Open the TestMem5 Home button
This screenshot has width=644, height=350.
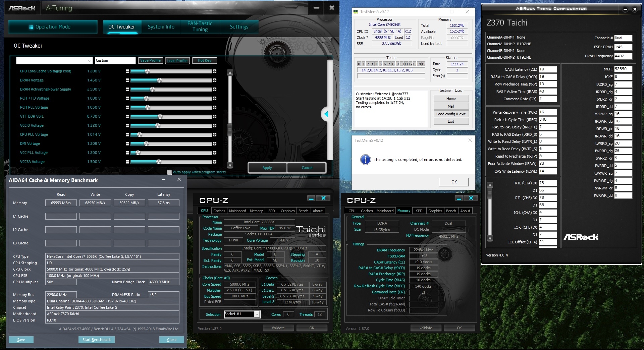pyautogui.click(x=451, y=99)
